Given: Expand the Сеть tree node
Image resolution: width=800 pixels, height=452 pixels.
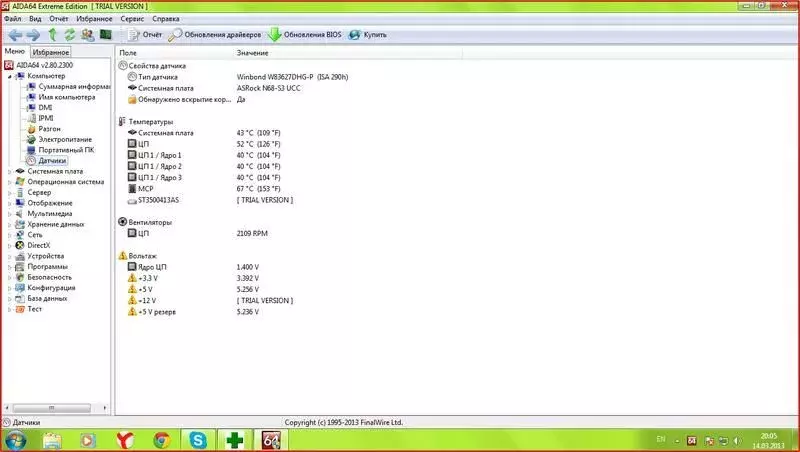Looking at the screenshot, I should click(x=10, y=235).
